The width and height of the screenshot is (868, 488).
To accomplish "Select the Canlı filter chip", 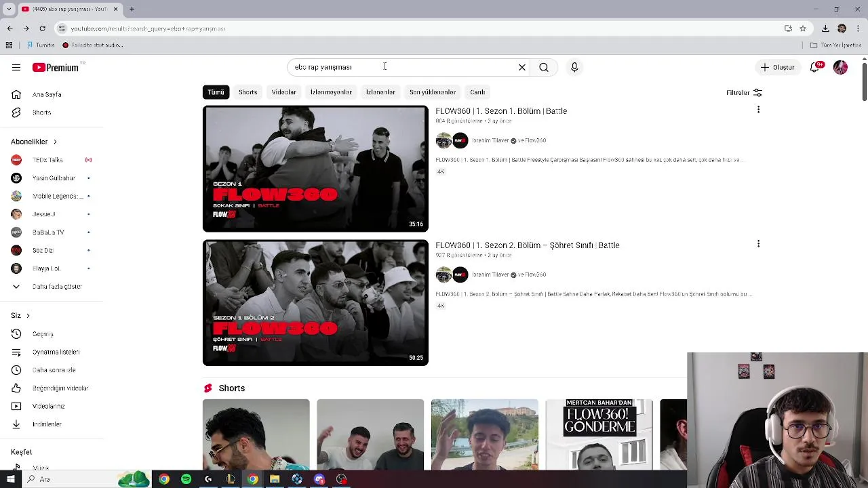I will (x=477, y=91).
